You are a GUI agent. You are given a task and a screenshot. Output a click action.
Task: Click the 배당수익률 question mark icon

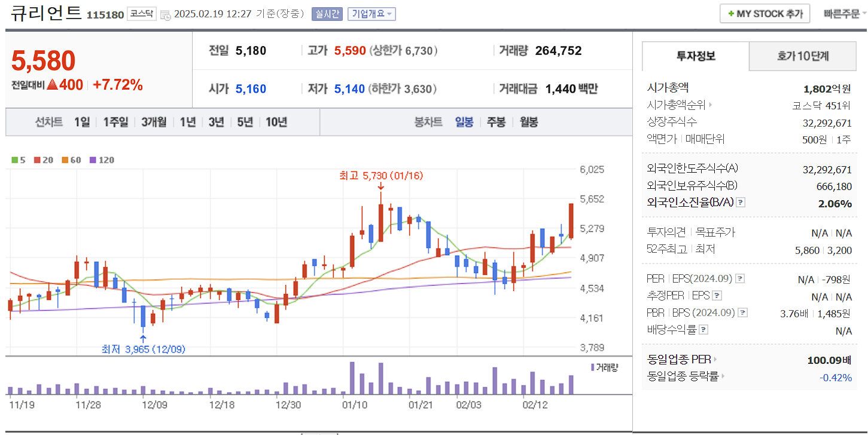click(x=703, y=329)
